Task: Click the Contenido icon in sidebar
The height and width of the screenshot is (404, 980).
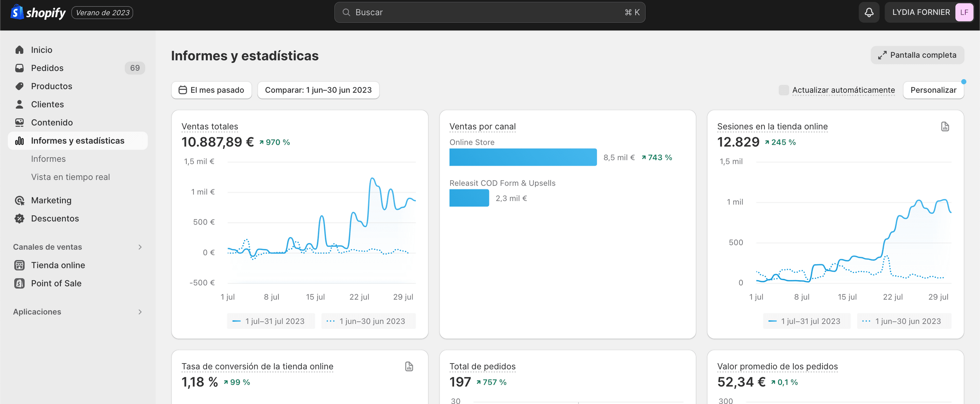Action: [19, 123]
